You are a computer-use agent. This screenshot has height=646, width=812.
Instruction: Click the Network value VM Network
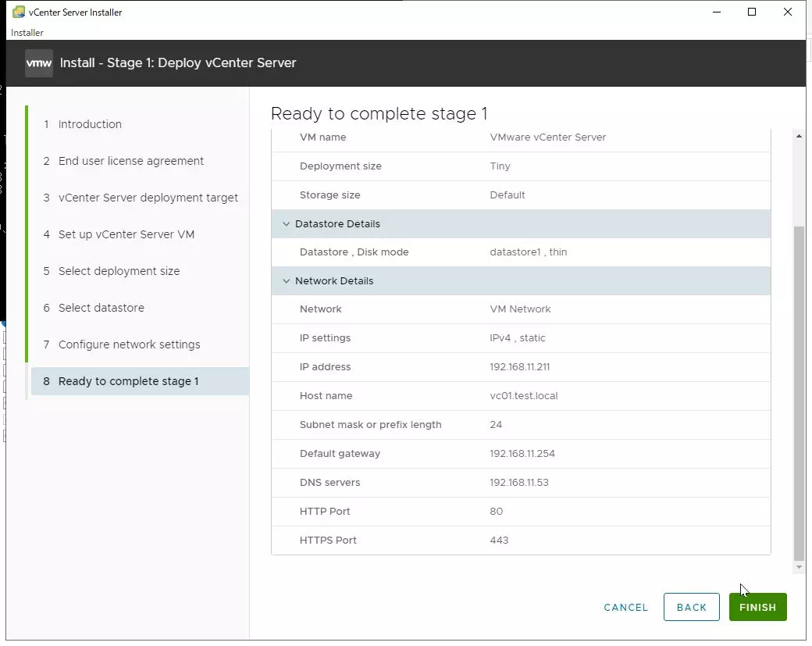tap(520, 309)
